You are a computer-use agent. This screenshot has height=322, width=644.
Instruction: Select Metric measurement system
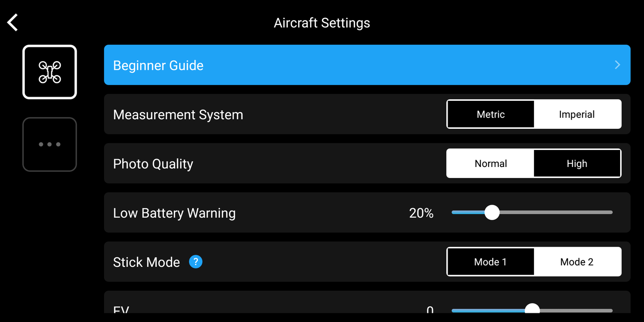pos(490,115)
